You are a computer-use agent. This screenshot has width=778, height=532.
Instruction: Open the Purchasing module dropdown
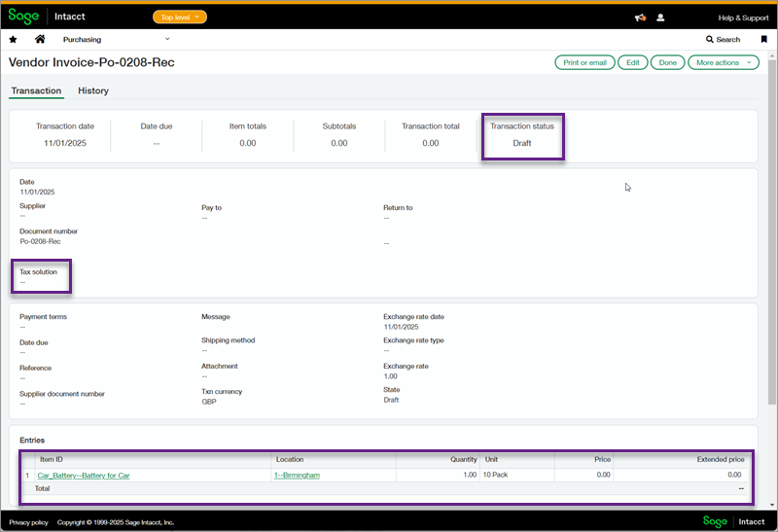click(x=117, y=40)
